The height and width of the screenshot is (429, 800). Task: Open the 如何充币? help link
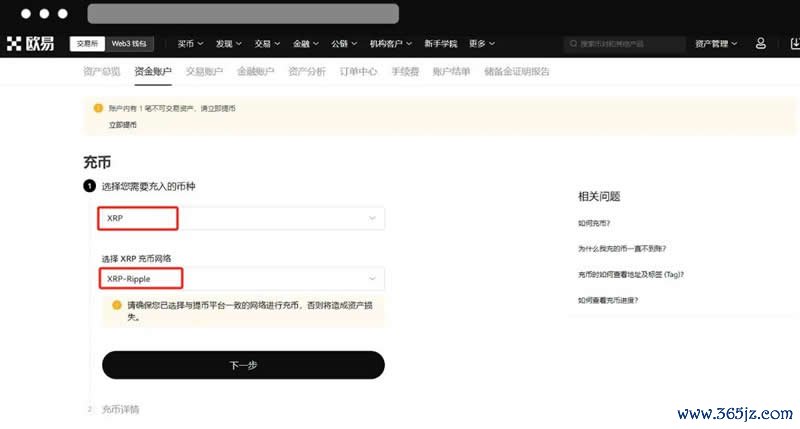[594, 223]
